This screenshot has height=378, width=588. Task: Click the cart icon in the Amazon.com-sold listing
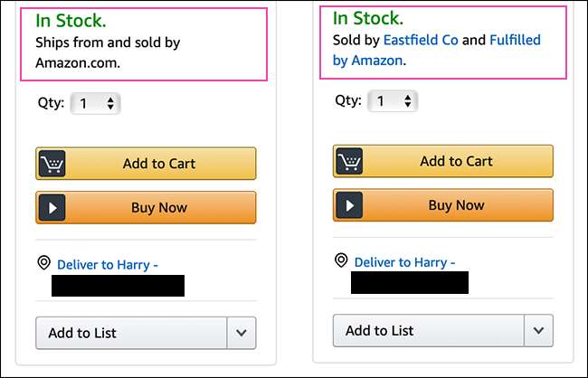tap(52, 164)
